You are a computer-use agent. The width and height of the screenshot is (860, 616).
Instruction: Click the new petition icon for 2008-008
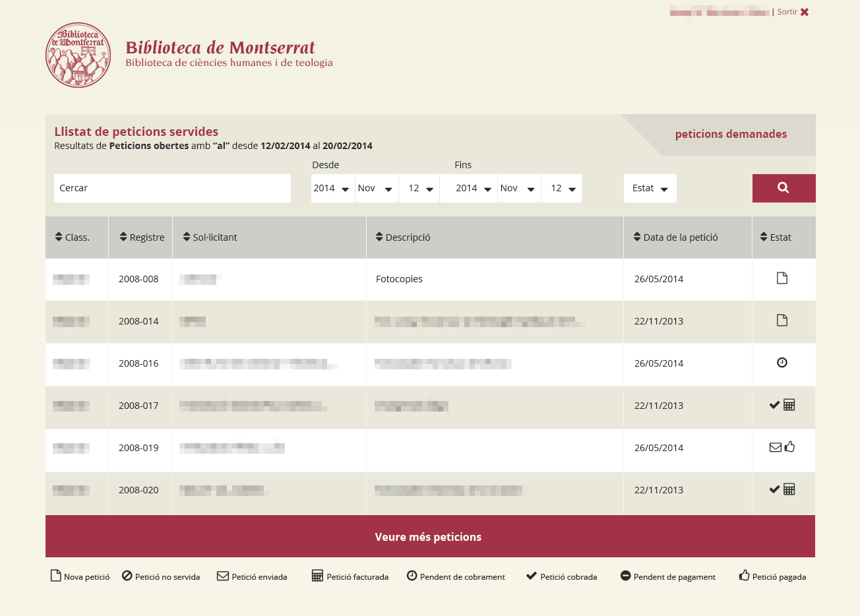tap(782, 278)
